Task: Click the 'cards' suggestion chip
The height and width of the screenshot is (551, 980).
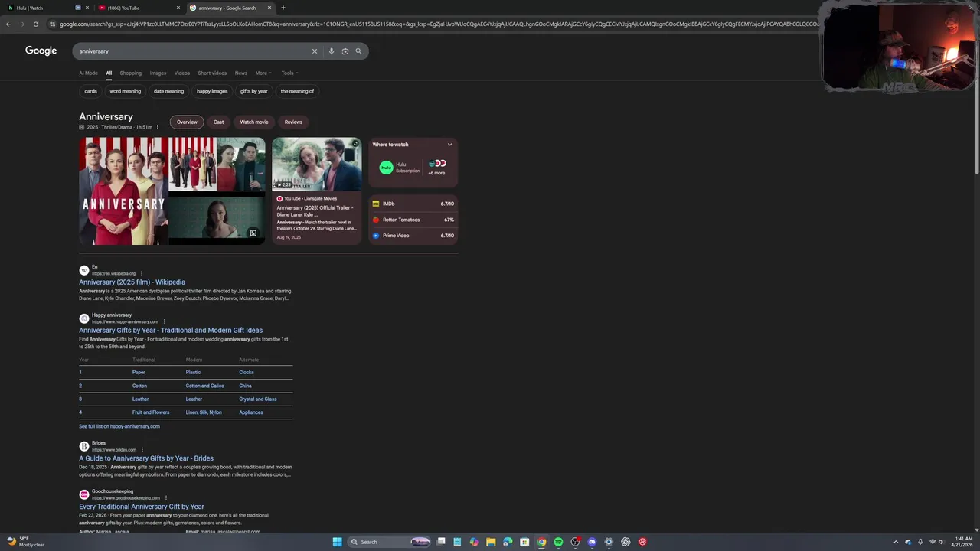Action: (x=91, y=91)
